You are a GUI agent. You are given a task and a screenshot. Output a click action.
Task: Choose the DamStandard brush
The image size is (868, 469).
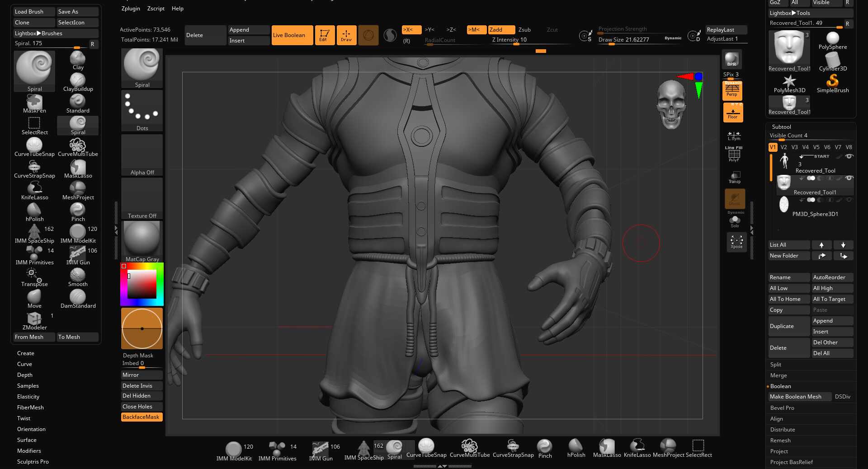coord(78,299)
